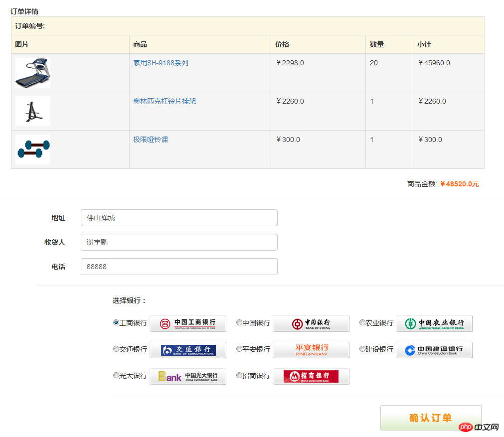Click the Bank of Communications logo
Viewport: 504px width, 437px height.
tap(188, 350)
